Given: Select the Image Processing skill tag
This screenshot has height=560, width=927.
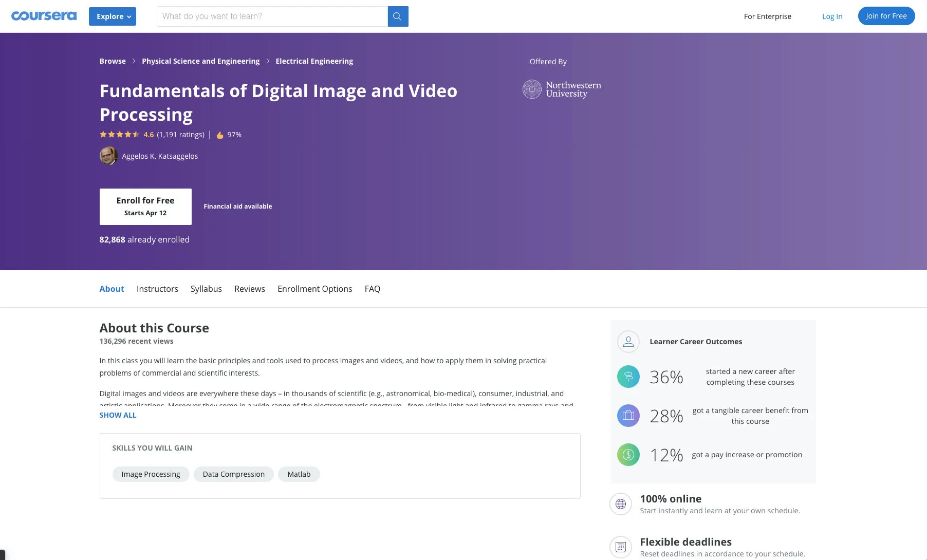Looking at the screenshot, I should [151, 474].
